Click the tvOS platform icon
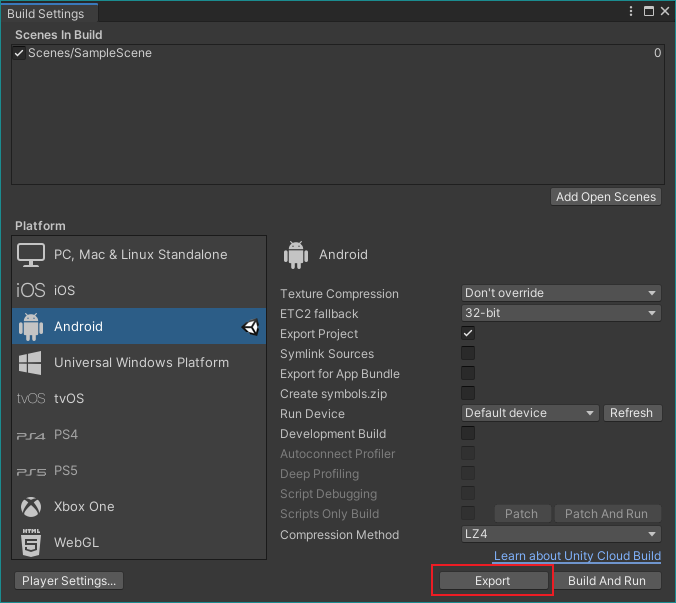The image size is (676, 603). click(x=31, y=398)
